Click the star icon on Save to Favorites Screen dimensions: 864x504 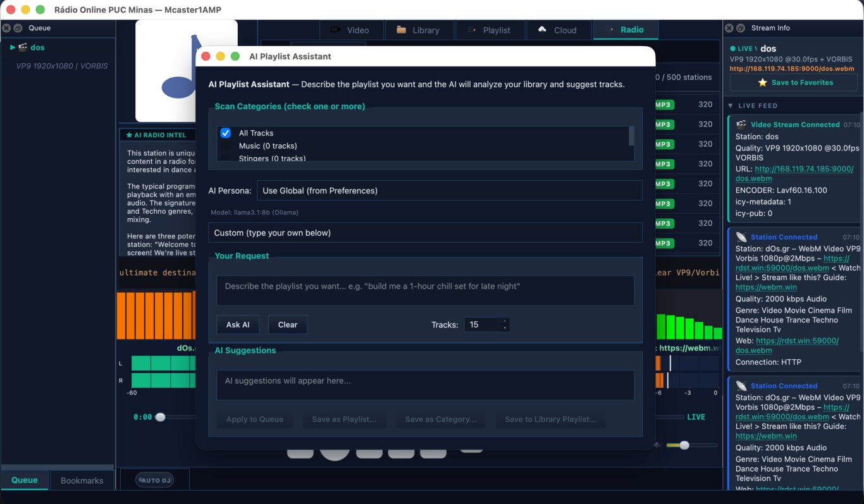point(762,82)
